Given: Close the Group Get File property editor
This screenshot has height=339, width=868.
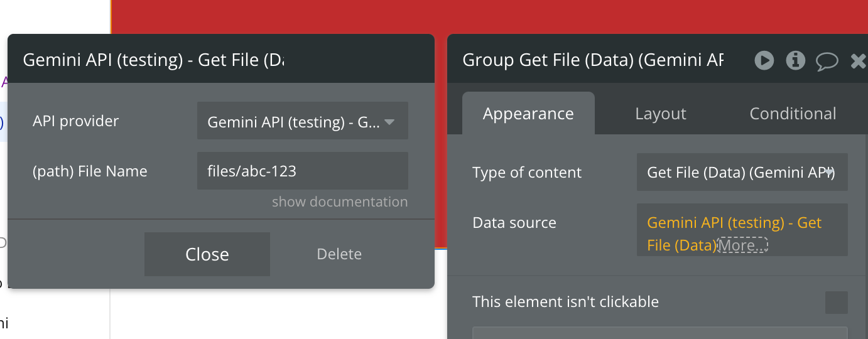Looking at the screenshot, I should point(858,60).
